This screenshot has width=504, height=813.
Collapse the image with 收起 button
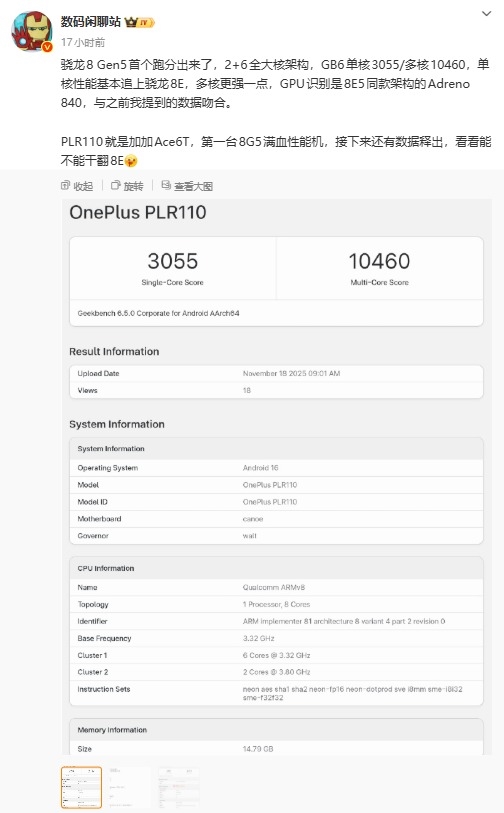(x=77, y=186)
